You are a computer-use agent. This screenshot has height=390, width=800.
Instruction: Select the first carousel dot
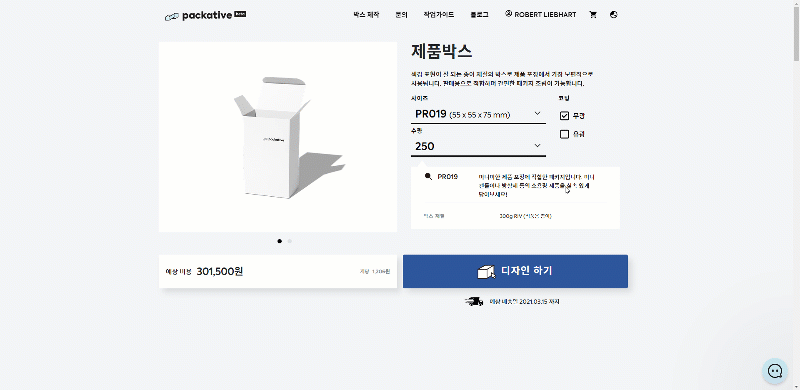pos(279,241)
